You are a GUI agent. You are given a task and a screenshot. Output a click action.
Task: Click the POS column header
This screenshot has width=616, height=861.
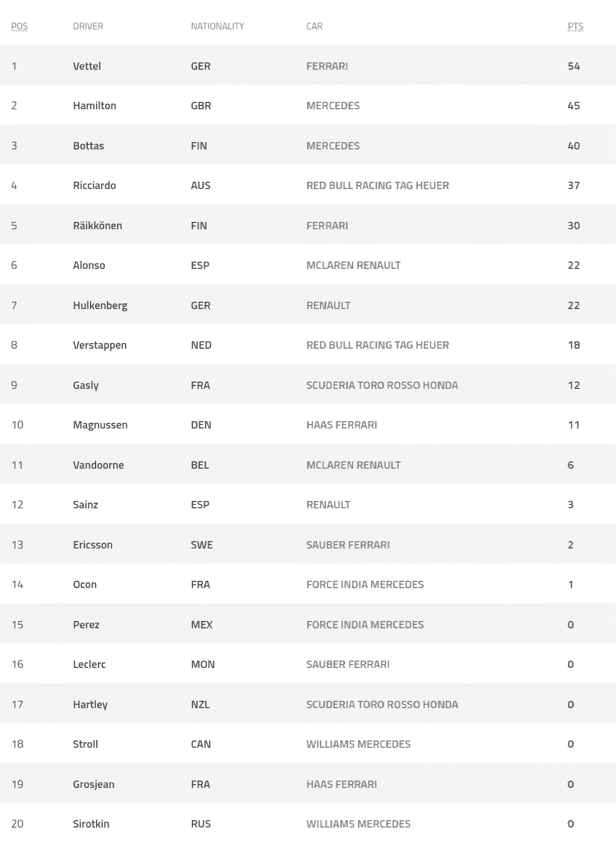[x=19, y=26]
